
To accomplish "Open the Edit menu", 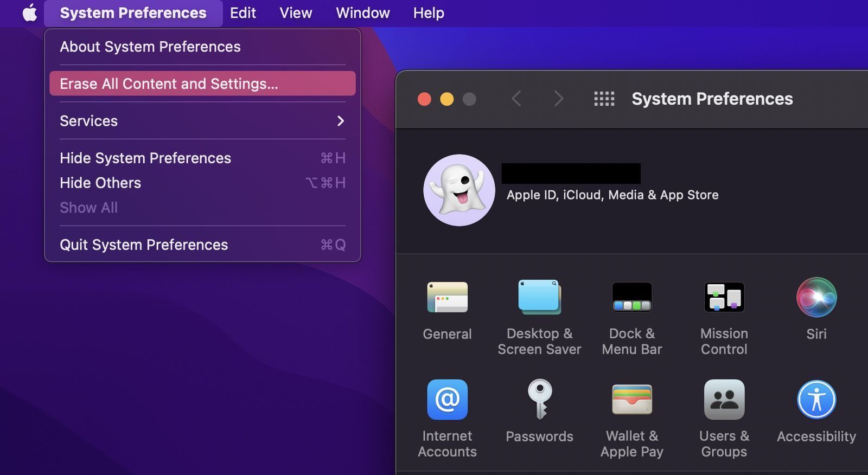I will [242, 13].
